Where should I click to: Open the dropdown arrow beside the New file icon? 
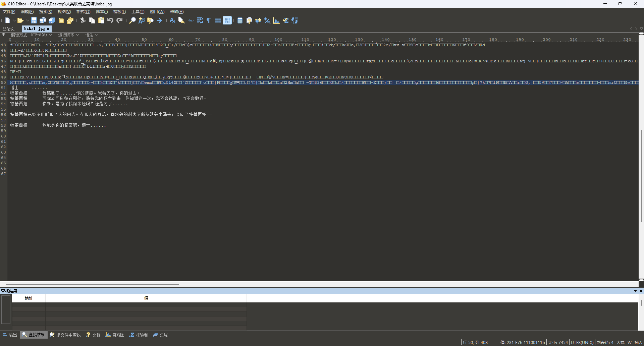[x=14, y=20]
